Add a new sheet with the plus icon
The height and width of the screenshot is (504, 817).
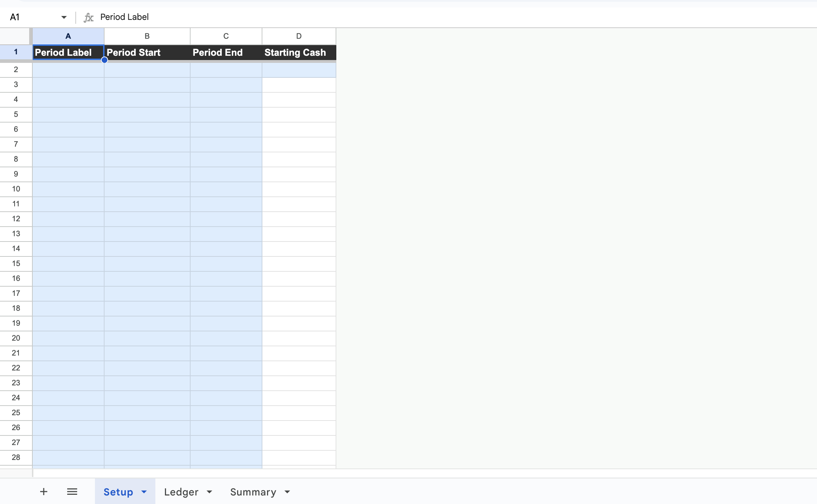tap(43, 492)
